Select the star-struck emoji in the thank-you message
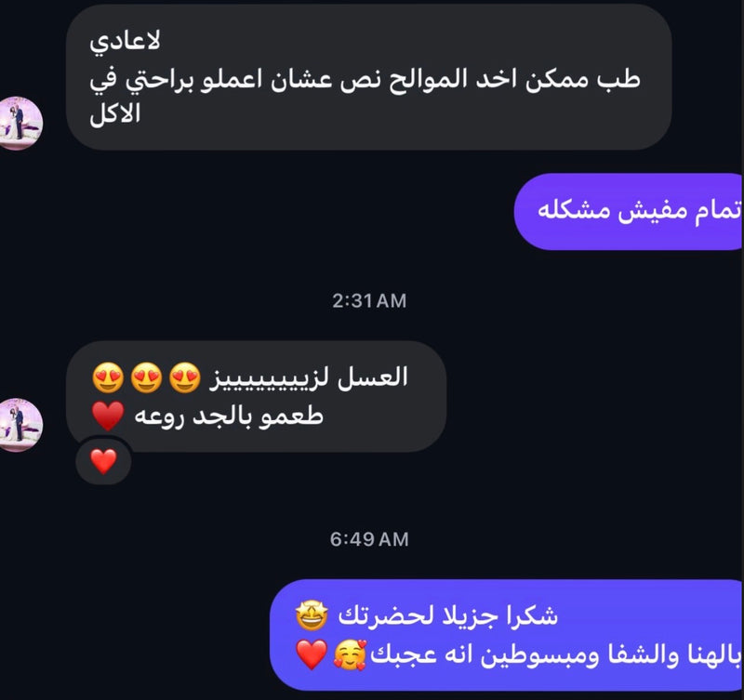 (312, 615)
